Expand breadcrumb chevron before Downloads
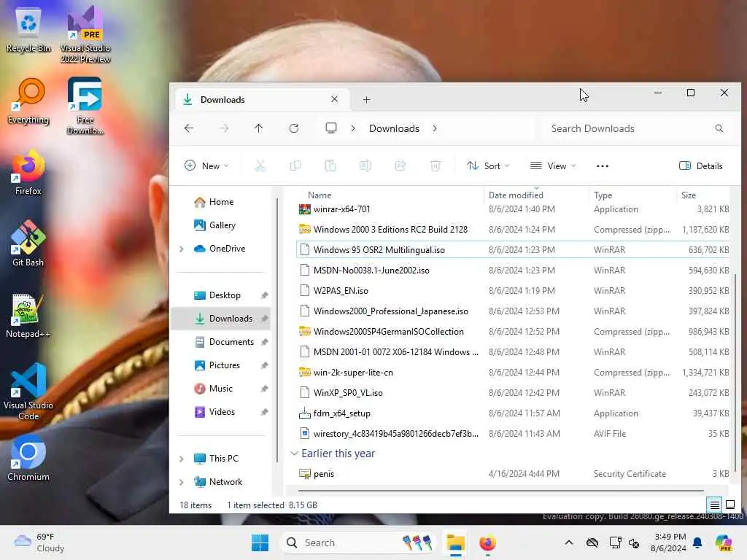747x560 pixels. click(353, 128)
